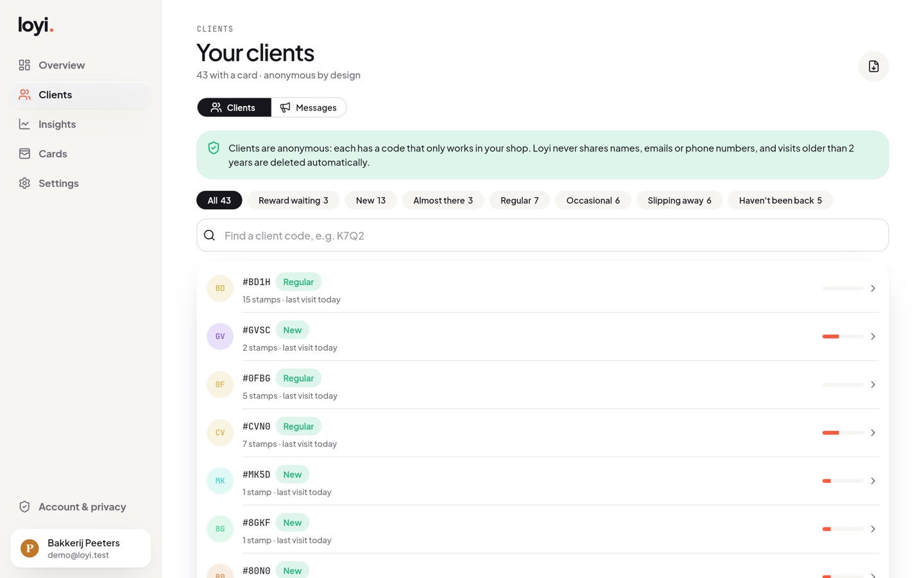Go to Overview in the sidebar

(x=80, y=65)
